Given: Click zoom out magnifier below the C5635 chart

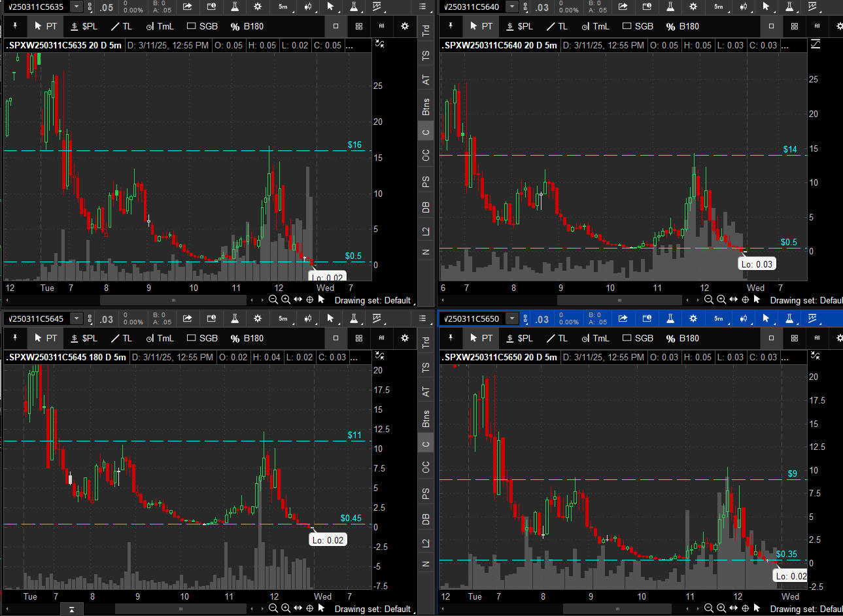Looking at the screenshot, I should [273, 299].
